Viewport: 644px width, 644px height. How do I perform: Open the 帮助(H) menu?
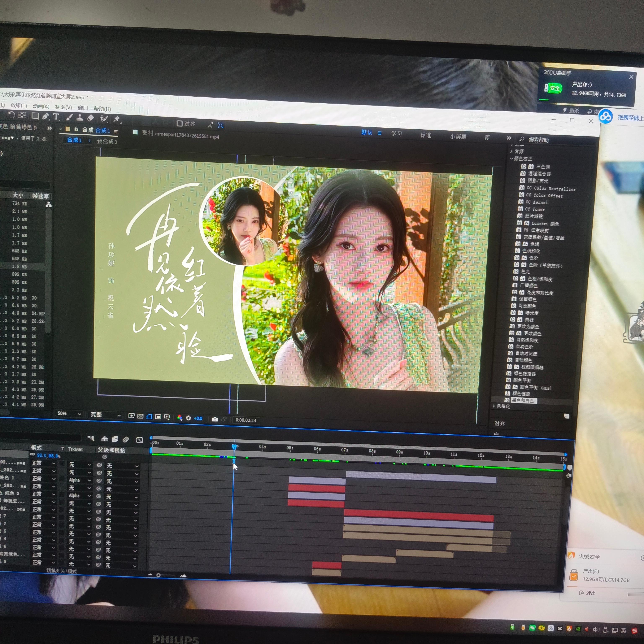point(102,109)
